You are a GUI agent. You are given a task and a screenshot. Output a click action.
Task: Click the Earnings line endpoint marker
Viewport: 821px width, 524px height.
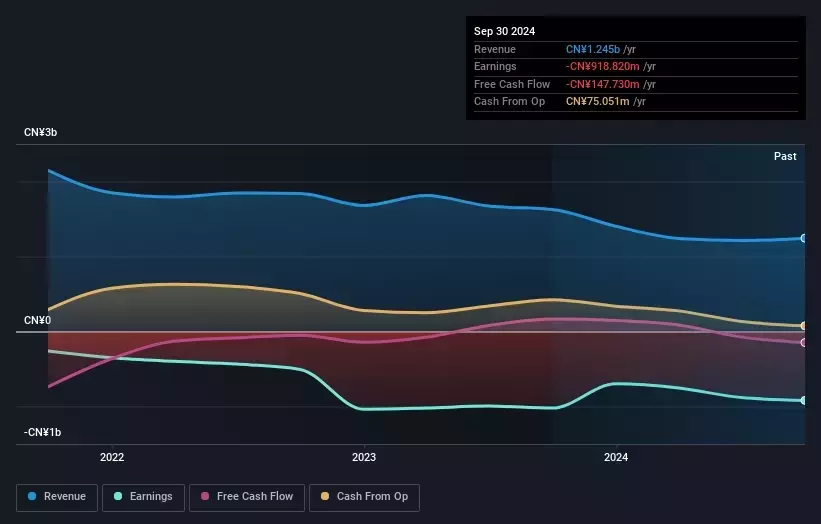tap(804, 400)
